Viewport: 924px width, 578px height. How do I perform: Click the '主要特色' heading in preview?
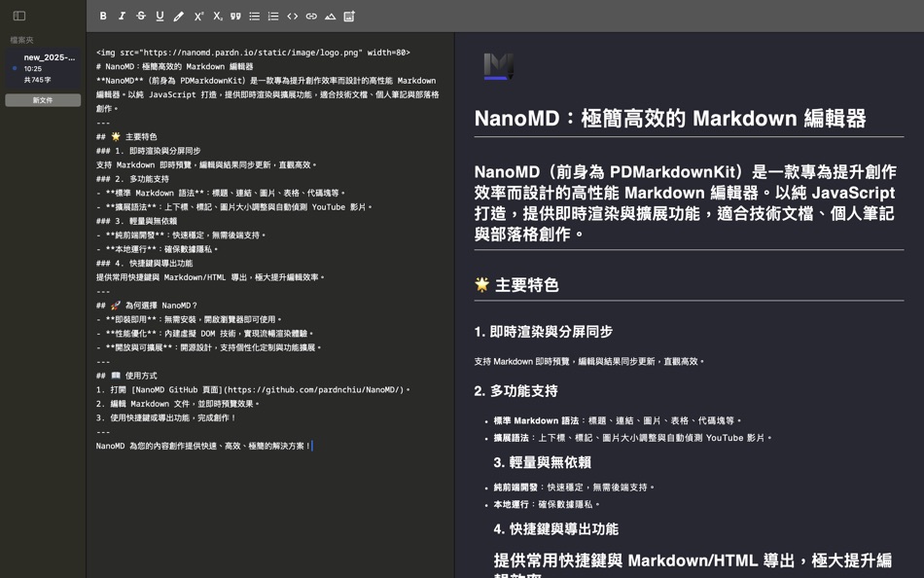[516, 285]
